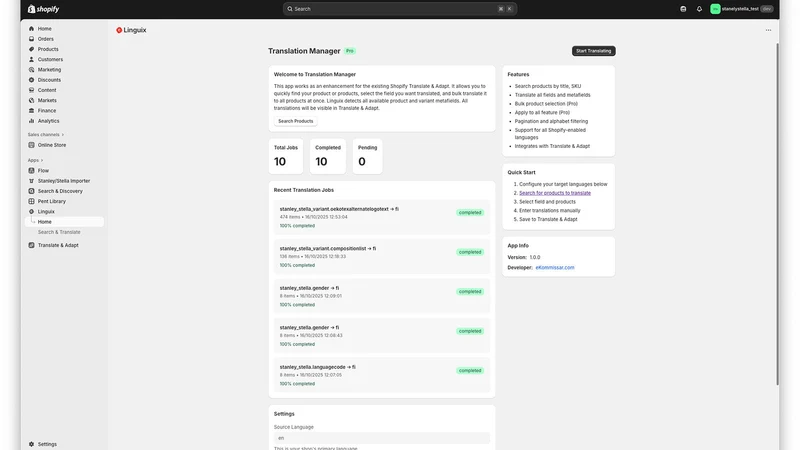
Task: Click the Shopify search field
Action: tap(399, 9)
